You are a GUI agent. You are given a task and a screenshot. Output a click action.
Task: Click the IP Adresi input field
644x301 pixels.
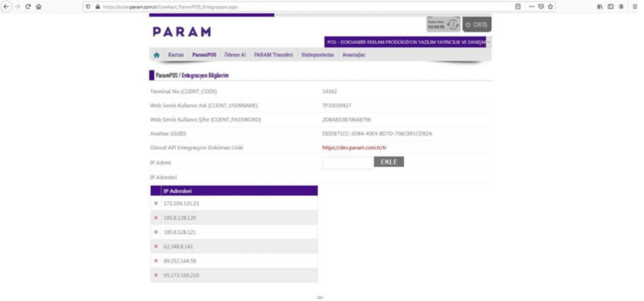point(348,162)
